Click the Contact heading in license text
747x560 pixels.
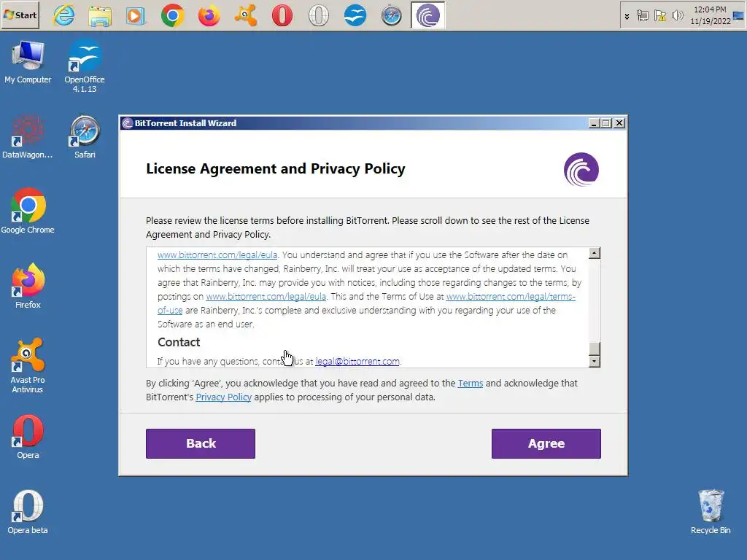[x=179, y=343]
